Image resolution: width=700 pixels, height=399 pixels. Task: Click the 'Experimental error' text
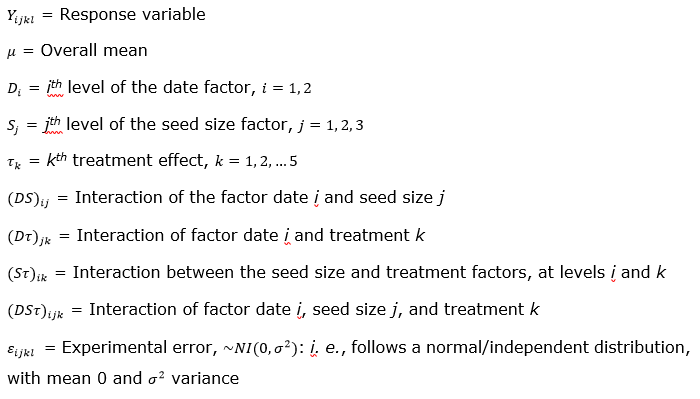coord(138,347)
